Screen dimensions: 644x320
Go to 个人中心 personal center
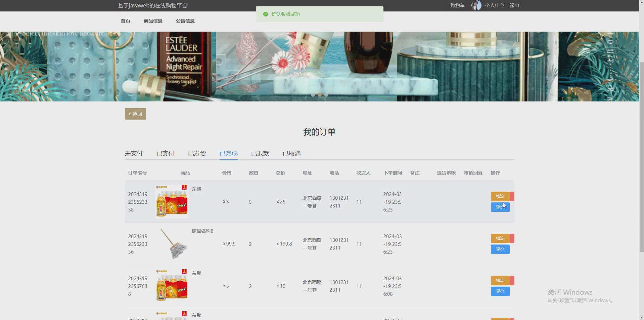pos(495,5)
